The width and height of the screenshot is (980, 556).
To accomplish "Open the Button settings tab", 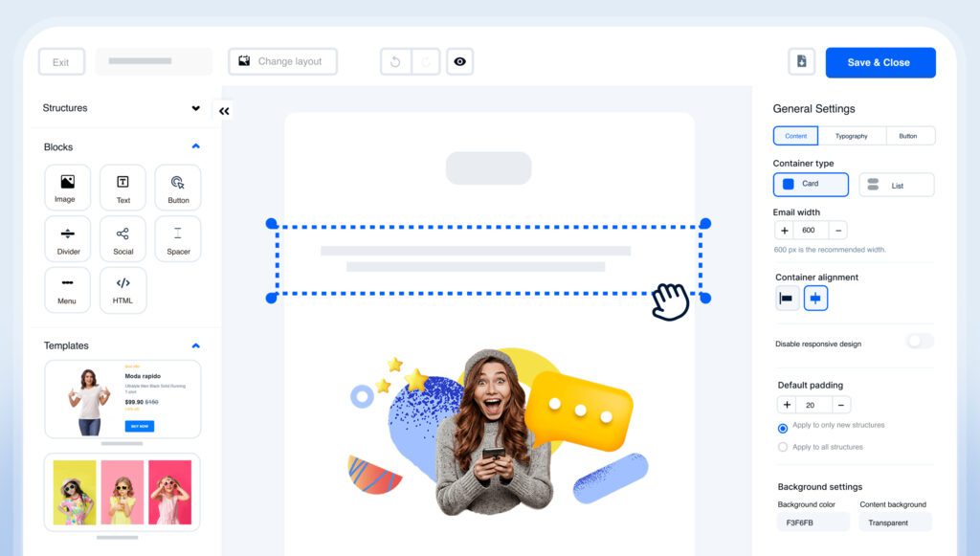I will click(908, 136).
